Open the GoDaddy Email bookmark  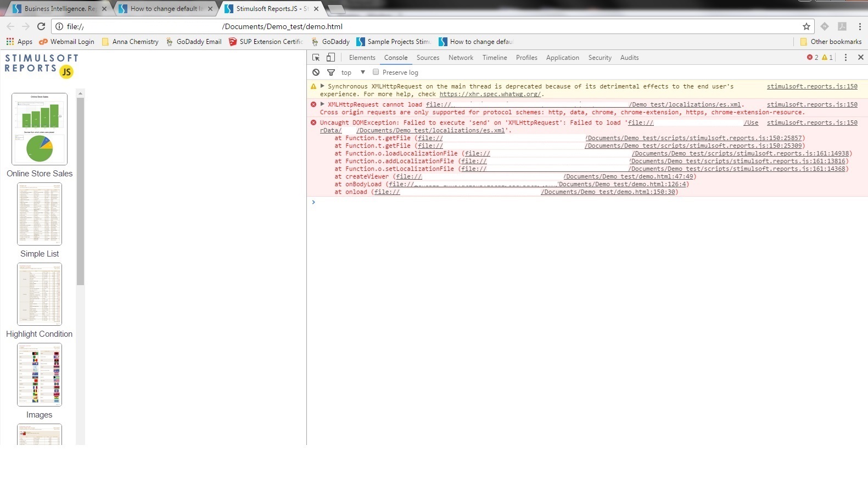coord(194,42)
